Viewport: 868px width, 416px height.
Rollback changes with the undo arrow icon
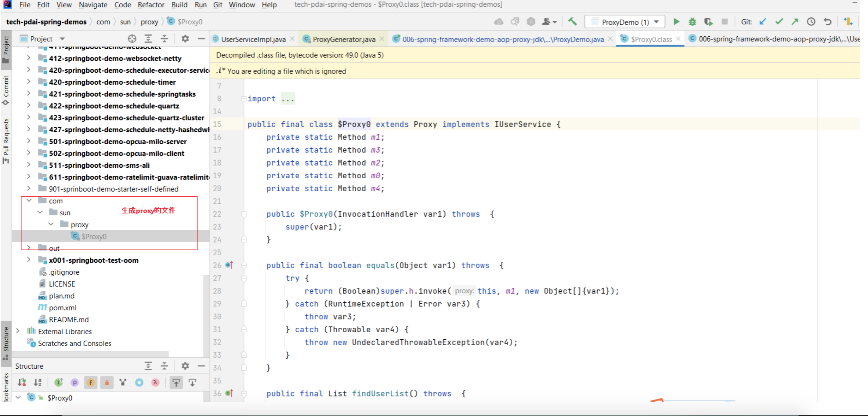[x=828, y=22]
